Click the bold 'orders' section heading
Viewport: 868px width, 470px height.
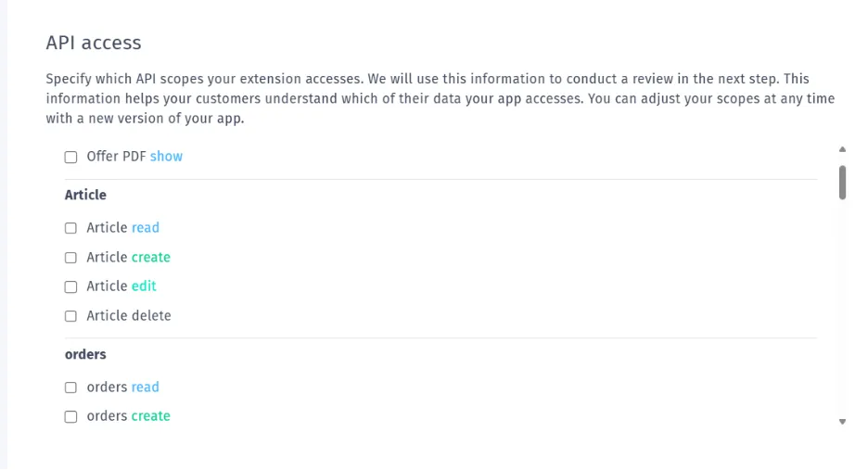(85, 354)
